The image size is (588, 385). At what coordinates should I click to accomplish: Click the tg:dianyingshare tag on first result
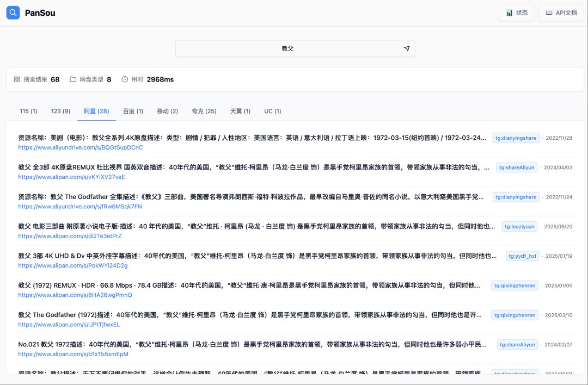[x=516, y=138]
